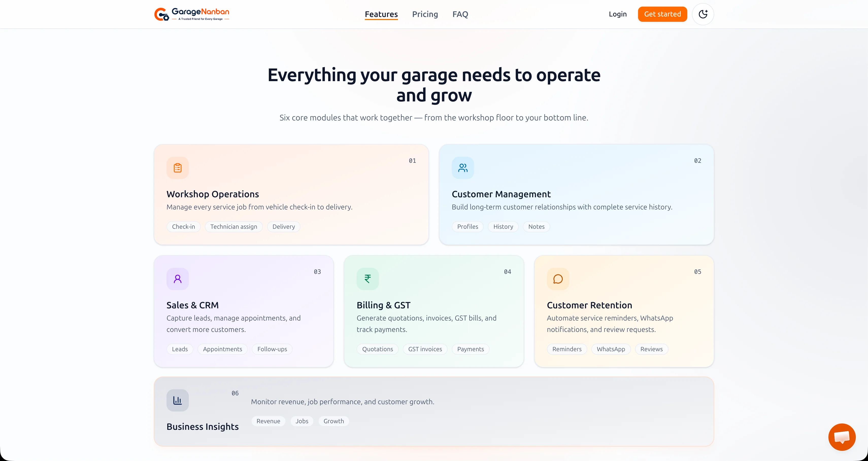The image size is (868, 461).
Task: Select the Growth tag
Action: point(333,421)
